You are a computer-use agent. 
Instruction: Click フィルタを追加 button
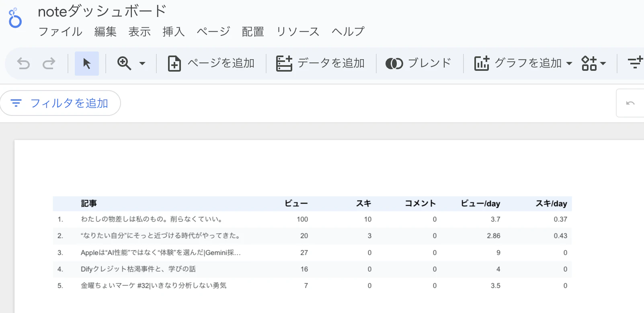click(60, 103)
